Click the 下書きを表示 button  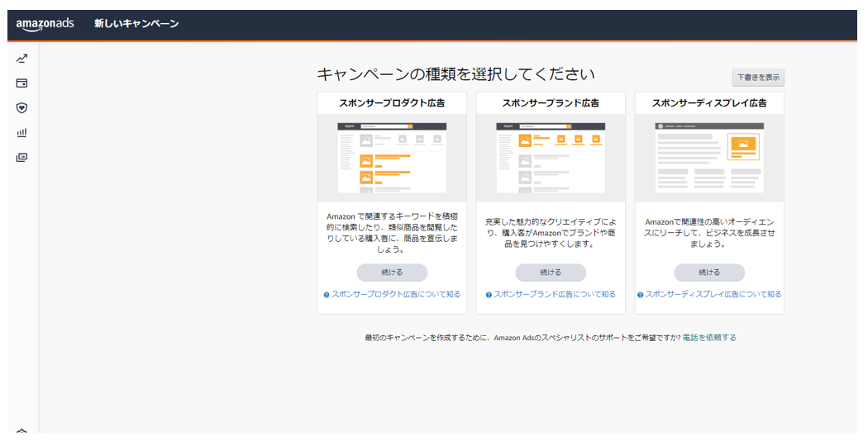tap(758, 78)
